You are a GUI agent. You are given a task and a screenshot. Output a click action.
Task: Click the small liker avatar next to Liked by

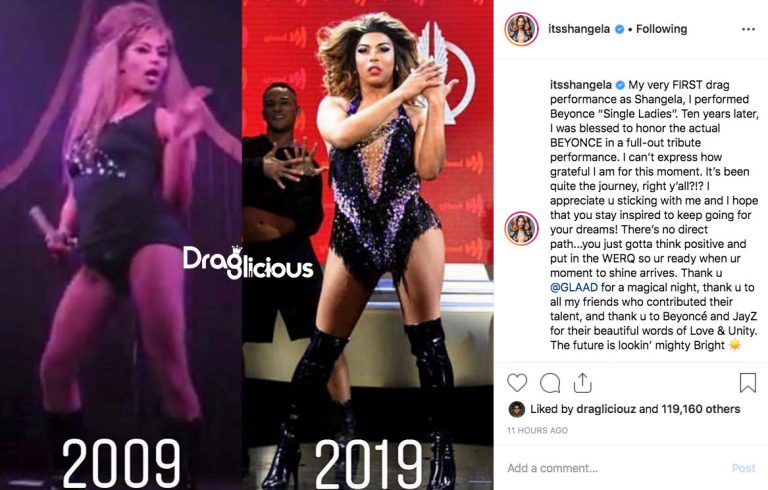517,409
